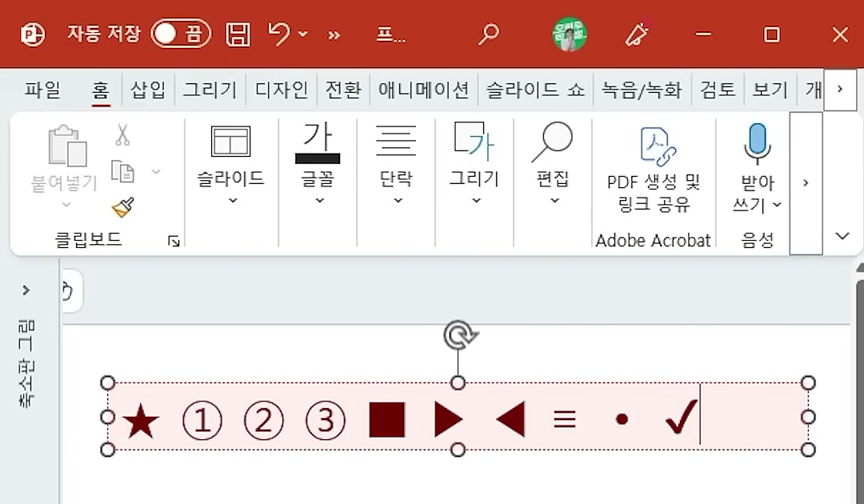Expand the 축소판 그림 thumbnail pane
This screenshot has width=864, height=504.
[26, 290]
